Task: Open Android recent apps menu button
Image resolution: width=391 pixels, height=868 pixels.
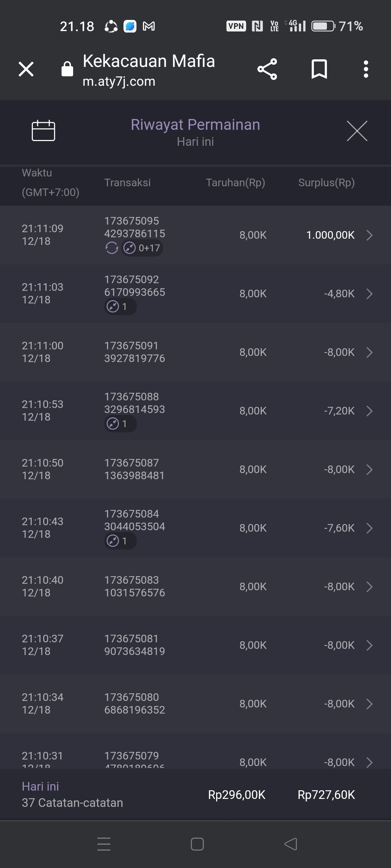Action: pyautogui.click(x=104, y=844)
